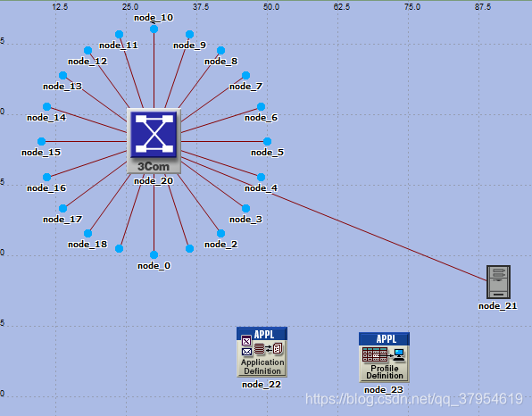The image size is (532, 416).
Task: Select the node_5 workstation dot
Action: [268, 141]
